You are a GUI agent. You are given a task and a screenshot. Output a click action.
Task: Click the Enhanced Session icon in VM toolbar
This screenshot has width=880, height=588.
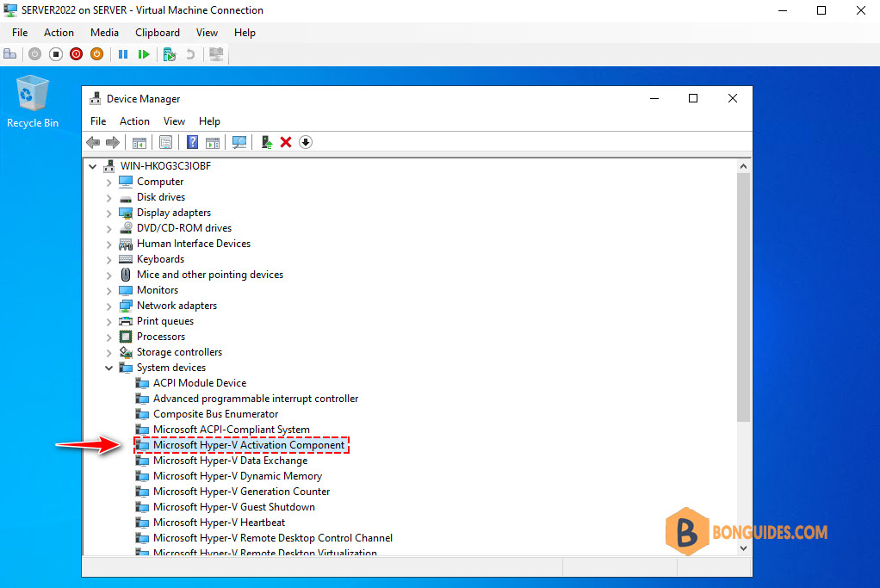pos(216,54)
